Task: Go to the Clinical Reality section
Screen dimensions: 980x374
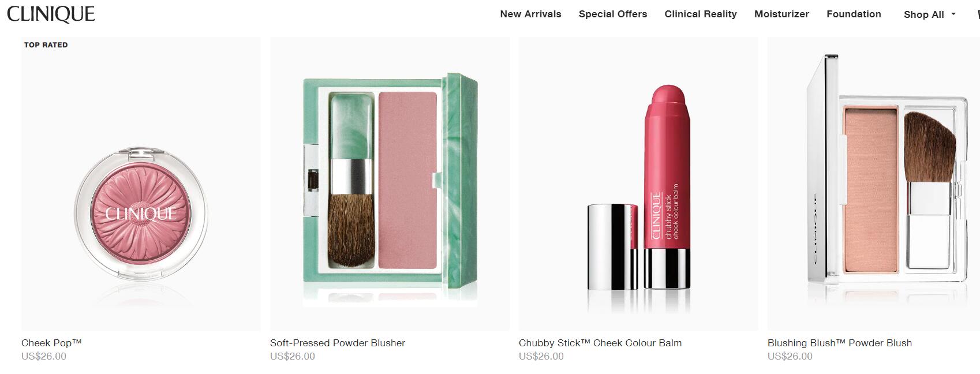Action: [701, 14]
